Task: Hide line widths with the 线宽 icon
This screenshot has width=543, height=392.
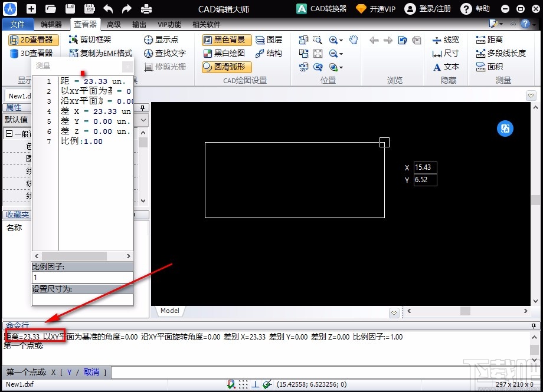Action: click(x=446, y=39)
